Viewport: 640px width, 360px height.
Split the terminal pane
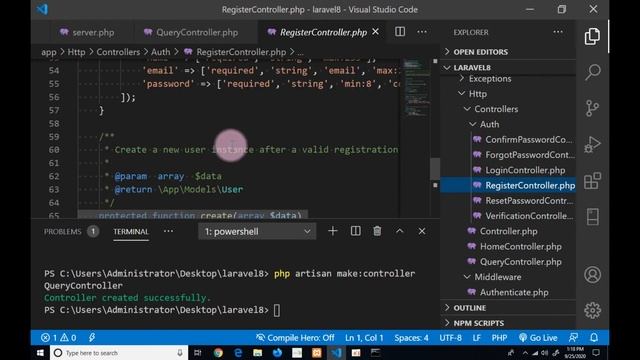(x=356, y=231)
